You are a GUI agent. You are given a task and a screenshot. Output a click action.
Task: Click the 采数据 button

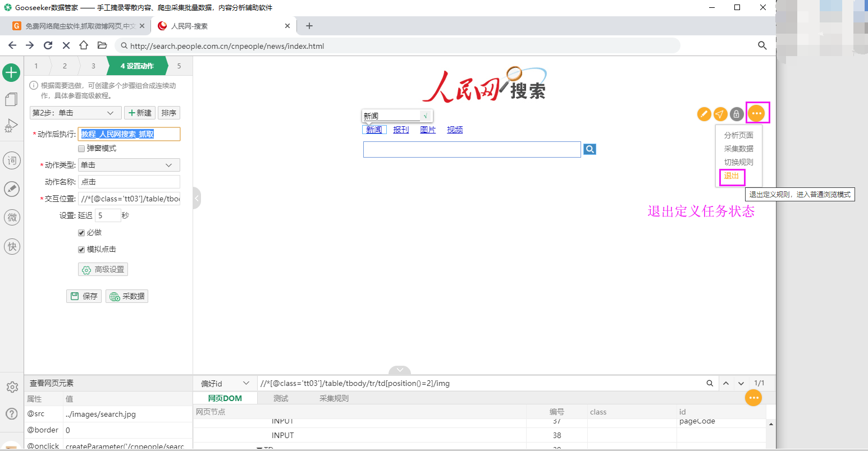127,296
